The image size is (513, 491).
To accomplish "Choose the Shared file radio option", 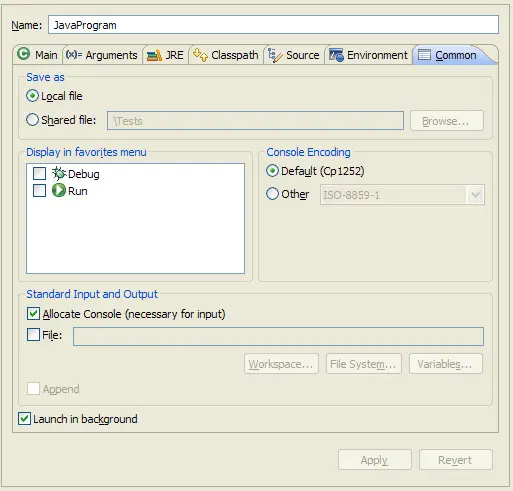I will (x=32, y=120).
